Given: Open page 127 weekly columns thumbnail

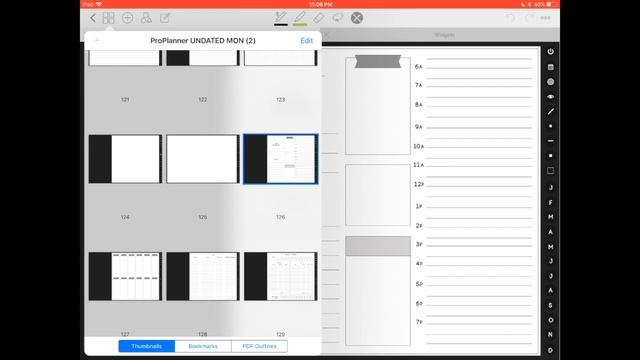Looking at the screenshot, I should pyautogui.click(x=125, y=276).
